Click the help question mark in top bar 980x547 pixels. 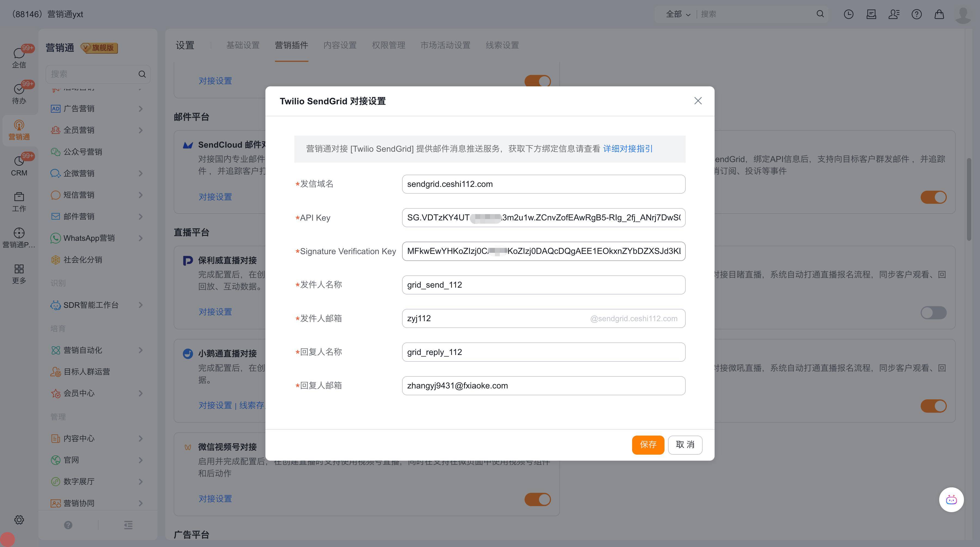917,14
